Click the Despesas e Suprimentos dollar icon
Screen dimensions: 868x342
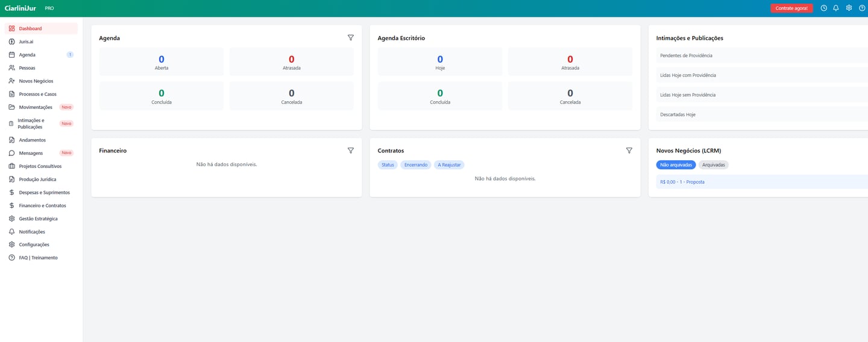pos(11,192)
